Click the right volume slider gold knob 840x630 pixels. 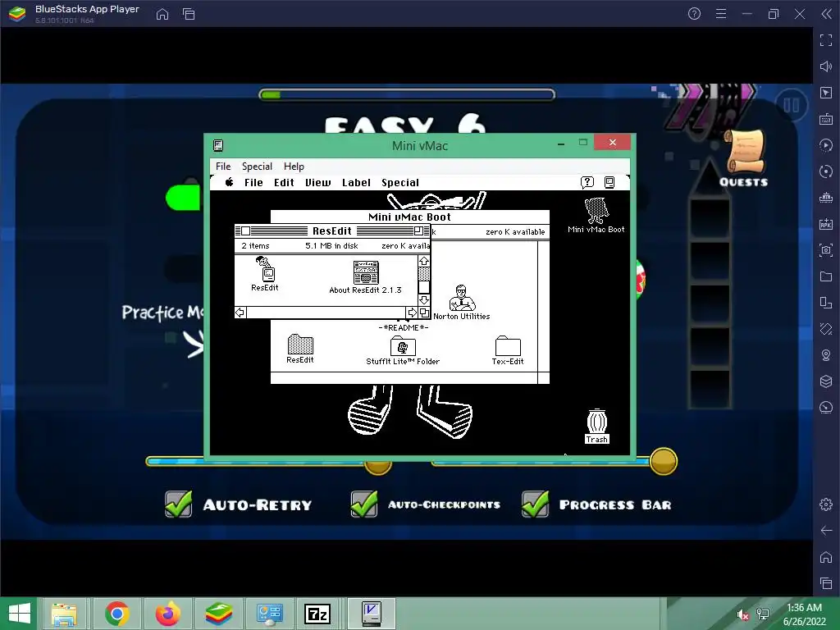[664, 461]
